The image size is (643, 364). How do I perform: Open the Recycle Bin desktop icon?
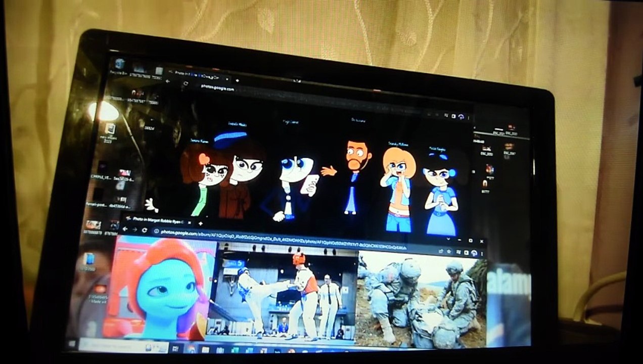point(119,66)
